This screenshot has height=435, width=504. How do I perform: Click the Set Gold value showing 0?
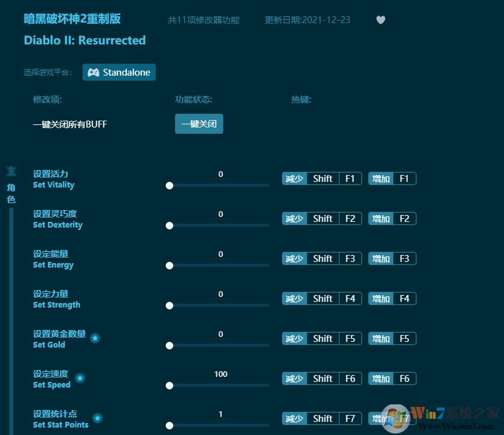(220, 334)
